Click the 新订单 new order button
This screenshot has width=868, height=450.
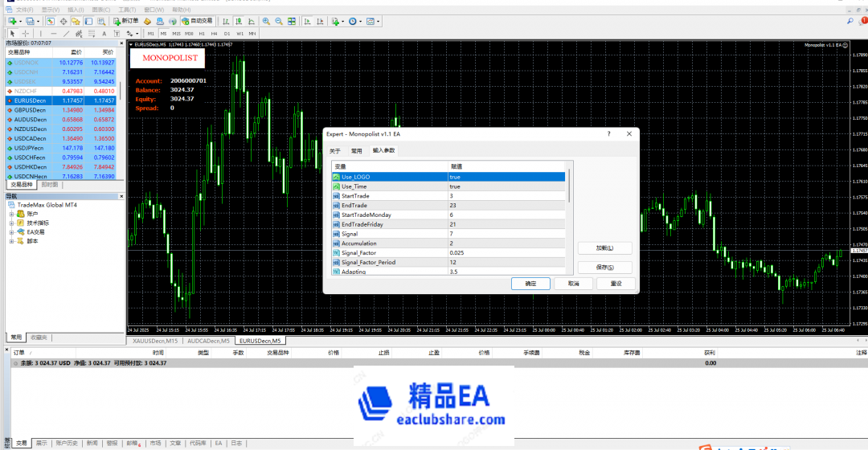coord(125,21)
